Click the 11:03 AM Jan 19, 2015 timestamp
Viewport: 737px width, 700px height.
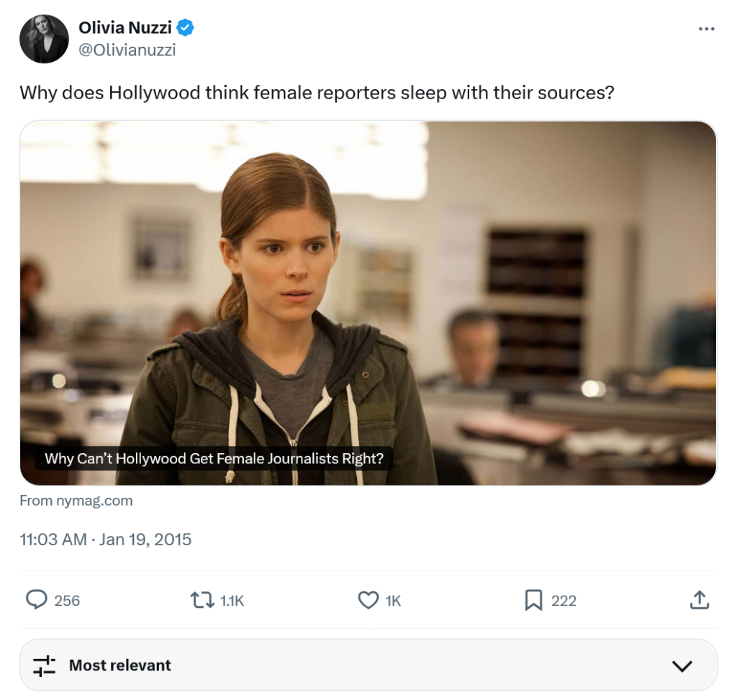click(106, 540)
